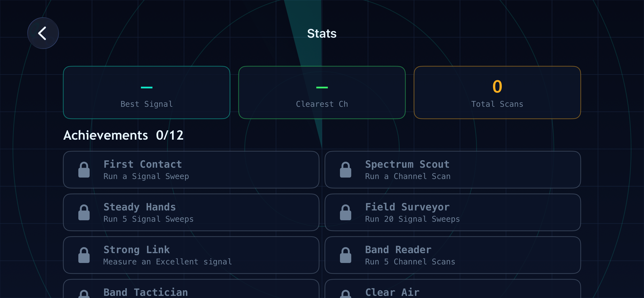The image size is (644, 298).
Task: Click the Total Scans value 0
Action: point(497,87)
